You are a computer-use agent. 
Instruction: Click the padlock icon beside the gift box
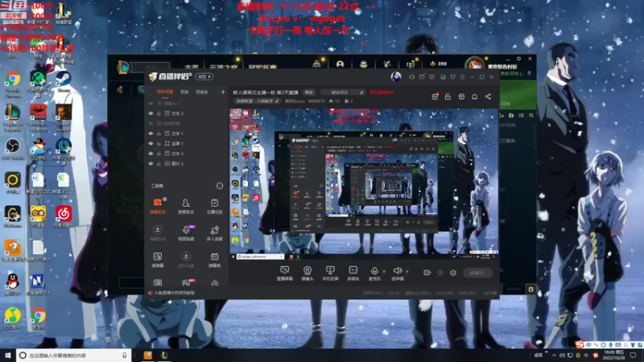click(x=448, y=97)
